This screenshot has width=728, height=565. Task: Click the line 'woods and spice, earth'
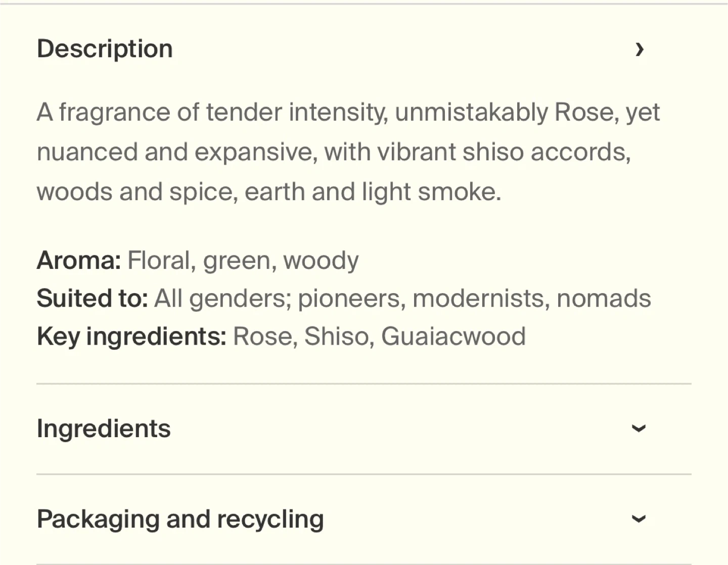[268, 192]
